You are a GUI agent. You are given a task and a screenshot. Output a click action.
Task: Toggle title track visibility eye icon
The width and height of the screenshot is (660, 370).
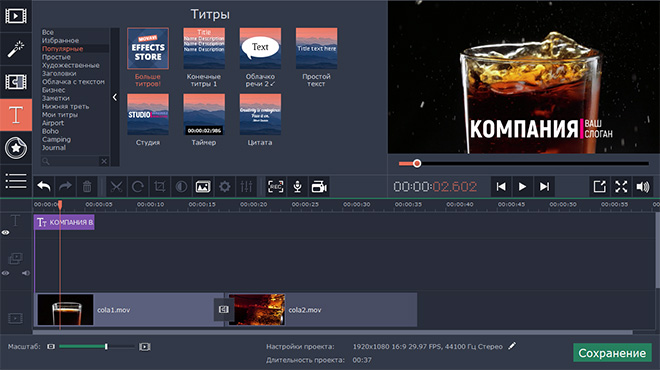tap(5, 232)
